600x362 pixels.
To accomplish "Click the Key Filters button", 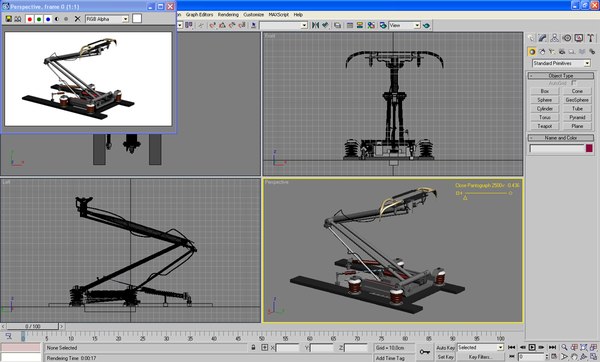I will tap(481, 357).
